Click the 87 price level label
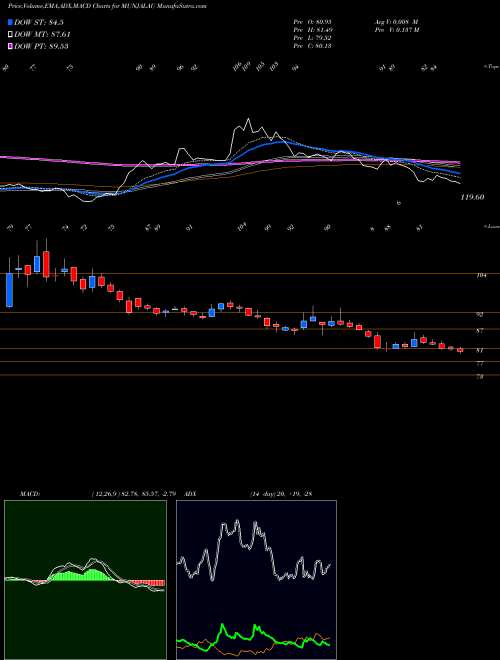Image resolution: width=500 pixels, height=660 pixels. point(480,331)
